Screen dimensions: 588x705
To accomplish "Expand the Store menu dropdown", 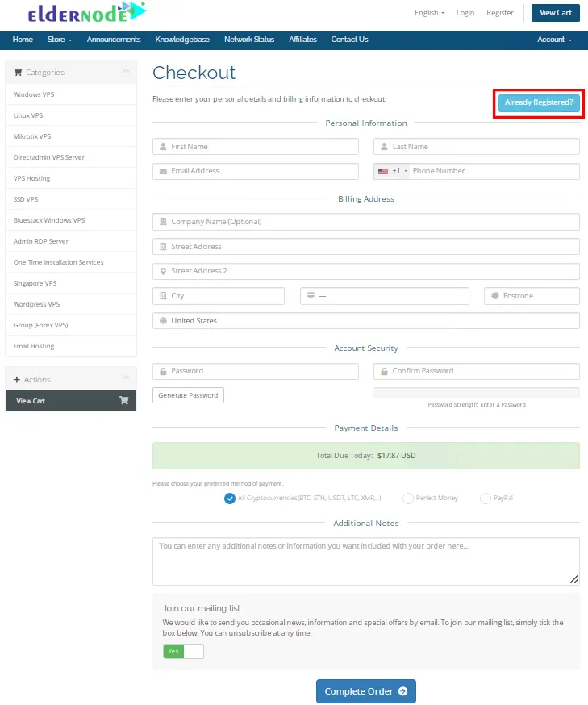I will [60, 40].
